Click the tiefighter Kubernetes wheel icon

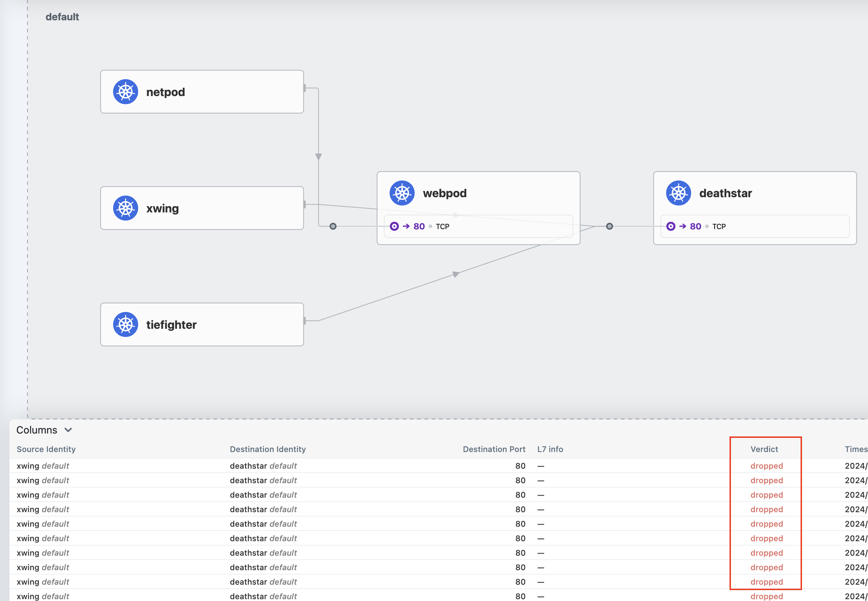125,324
